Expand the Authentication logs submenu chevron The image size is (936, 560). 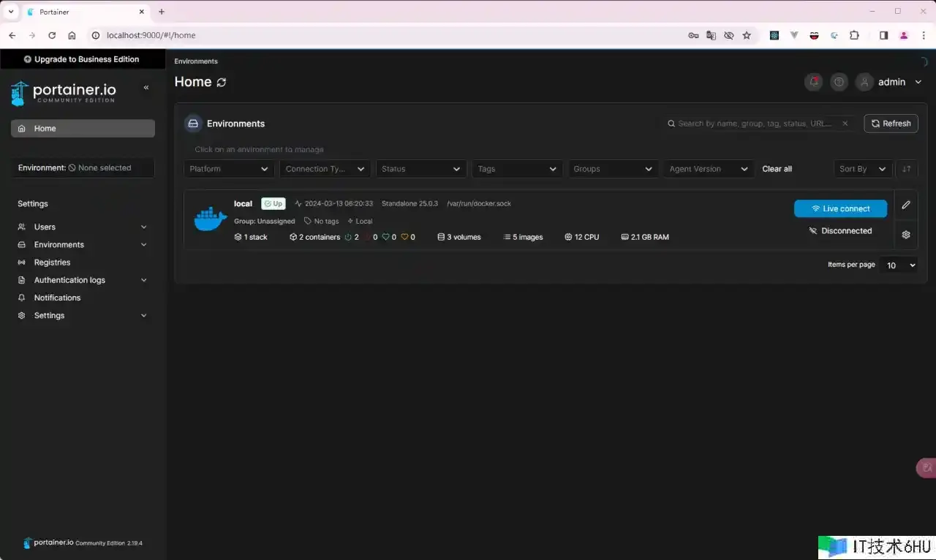(143, 280)
